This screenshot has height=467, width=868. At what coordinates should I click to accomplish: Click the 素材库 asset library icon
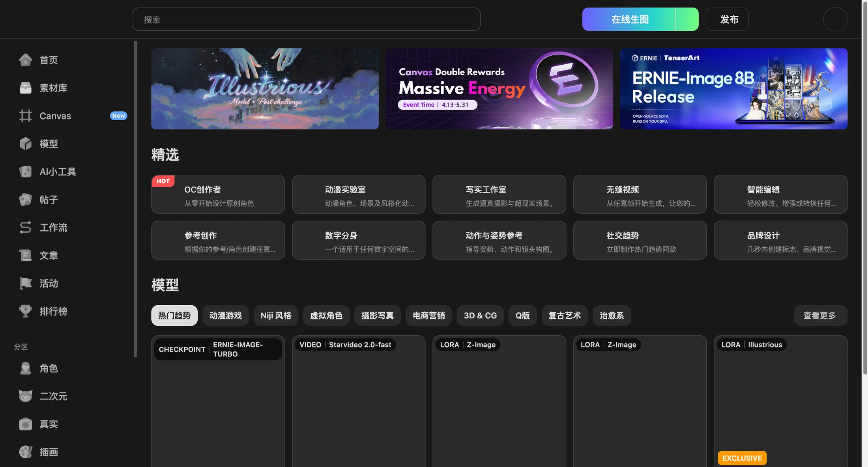(26, 88)
